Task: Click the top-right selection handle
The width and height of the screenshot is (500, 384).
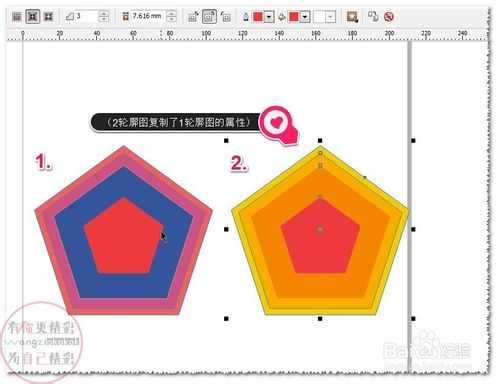Action: point(413,141)
